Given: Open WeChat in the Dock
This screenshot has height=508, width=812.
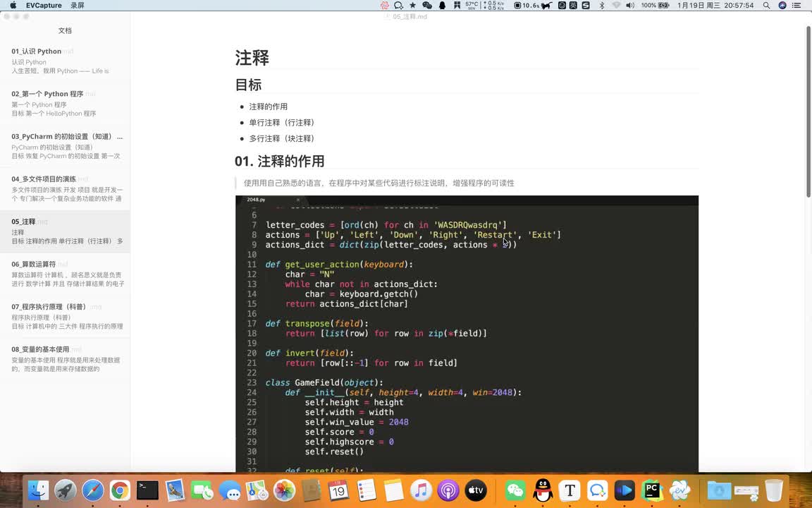Looking at the screenshot, I should coord(515,490).
